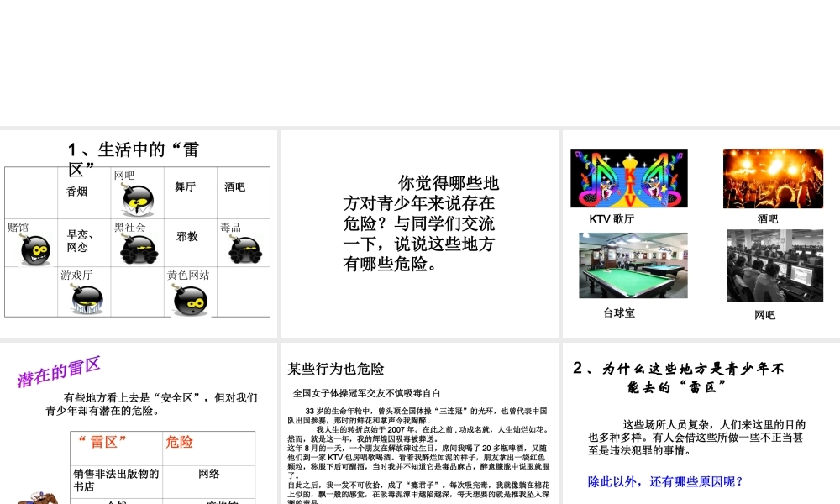Image resolution: width=840 pixels, height=504 pixels.
Task: Click the heading 某些行为也危险
Action: (x=335, y=369)
